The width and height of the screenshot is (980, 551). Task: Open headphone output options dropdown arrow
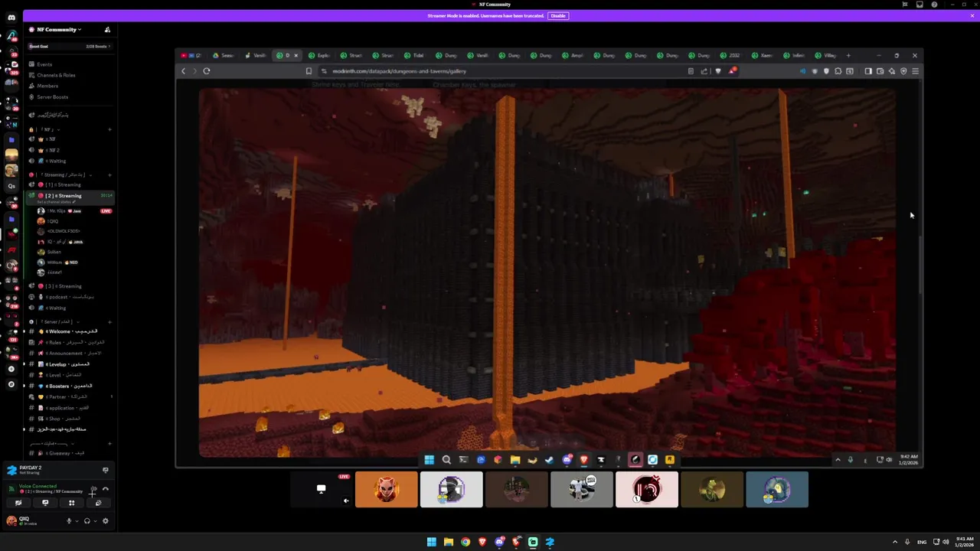coord(94,521)
